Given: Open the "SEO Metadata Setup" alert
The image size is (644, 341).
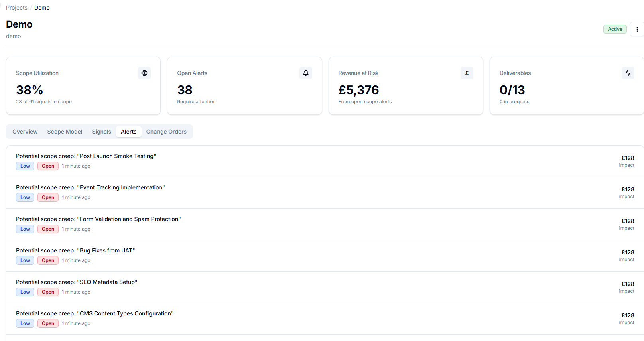Looking at the screenshot, I should click(77, 282).
